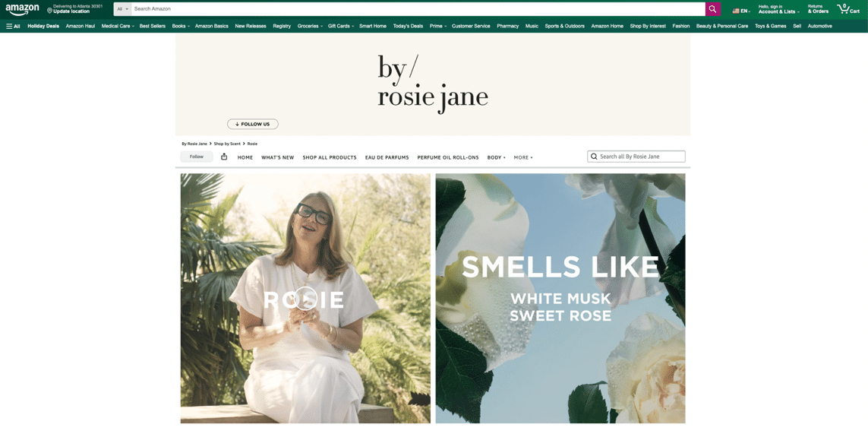
Task: Click the Pharmacy link
Action: 507,26
